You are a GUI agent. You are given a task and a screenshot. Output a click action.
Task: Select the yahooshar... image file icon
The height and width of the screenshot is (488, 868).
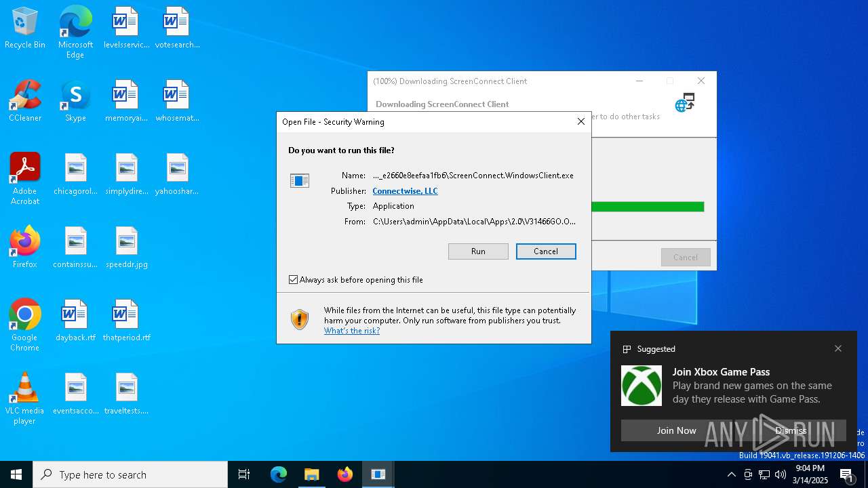[177, 175]
